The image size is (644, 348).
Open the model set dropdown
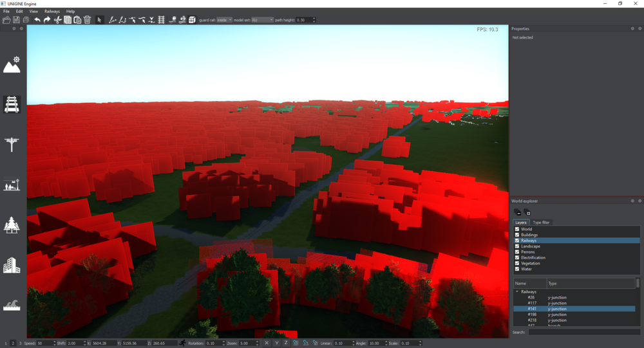pos(262,20)
